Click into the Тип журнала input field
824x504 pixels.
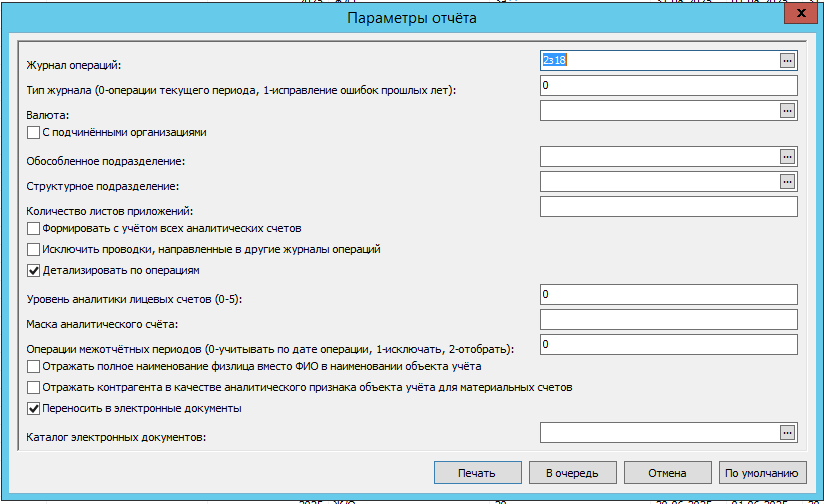(x=667, y=86)
